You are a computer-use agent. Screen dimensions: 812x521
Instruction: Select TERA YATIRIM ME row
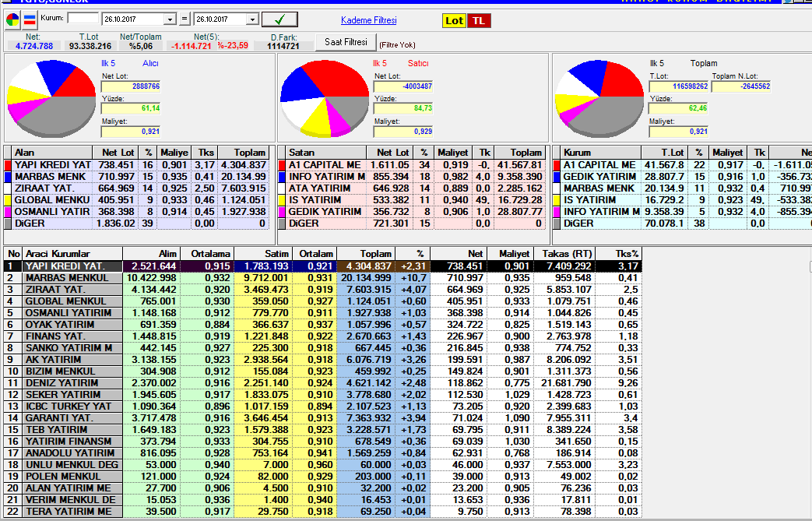322,512
